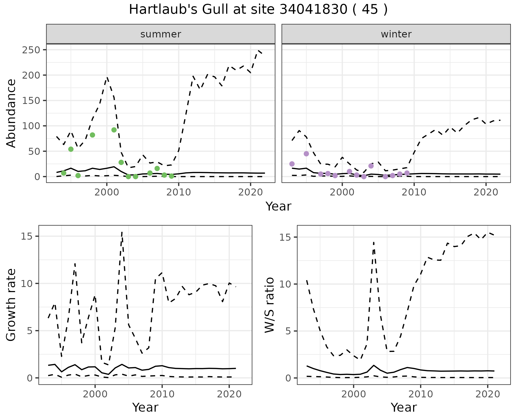Click the W/S ratio y-axis label
The image size is (517, 420).
[270, 305]
